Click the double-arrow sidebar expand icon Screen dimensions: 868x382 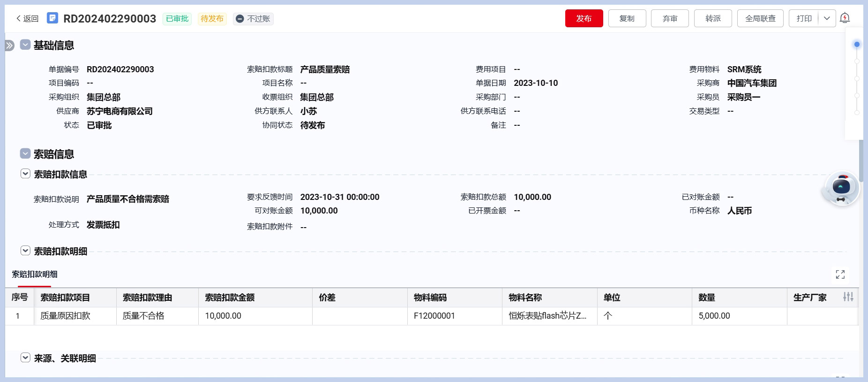[x=10, y=46]
